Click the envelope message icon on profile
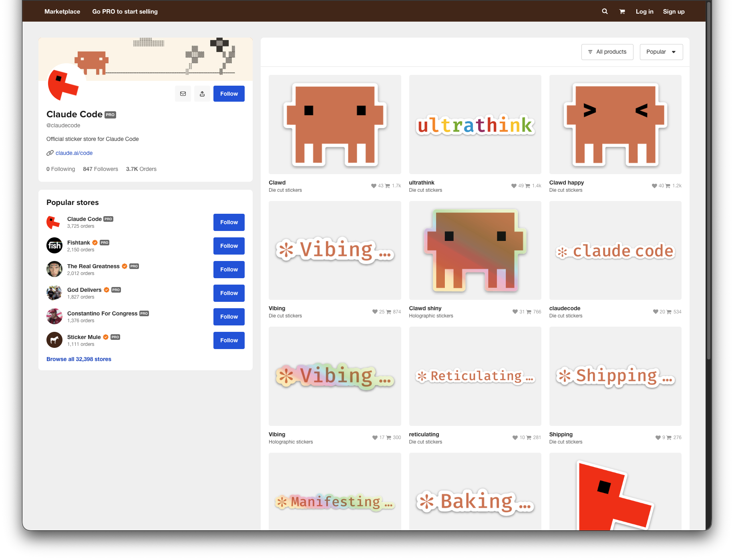 [x=183, y=94]
